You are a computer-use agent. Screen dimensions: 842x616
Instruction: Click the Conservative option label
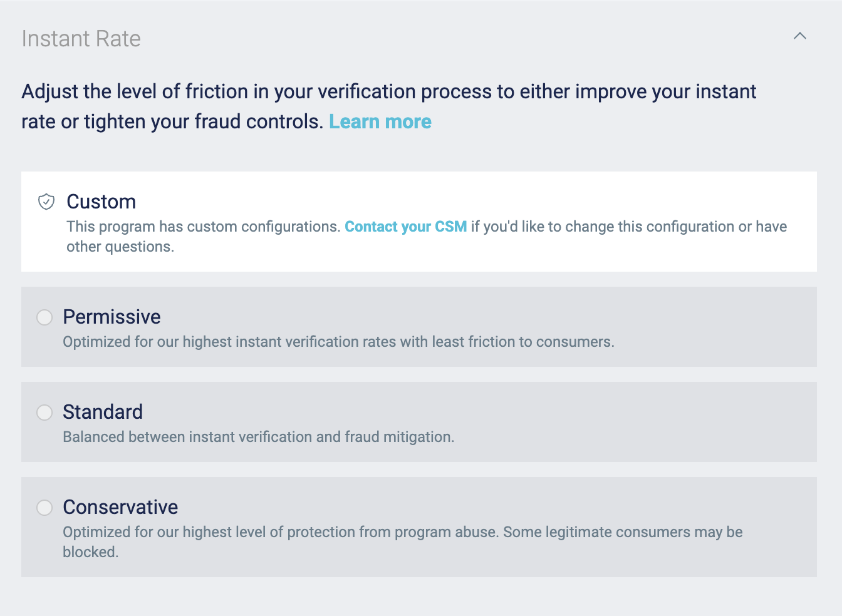120,507
